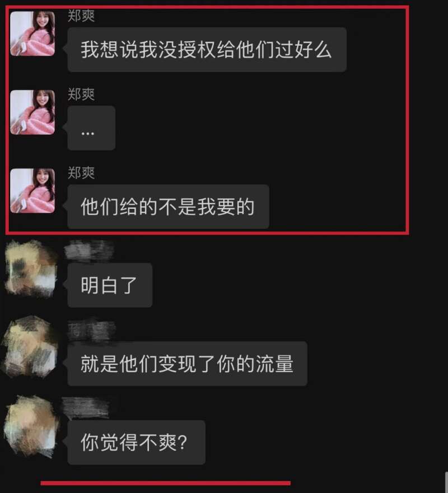Click the 郑爽 name above the first message

tap(81, 16)
